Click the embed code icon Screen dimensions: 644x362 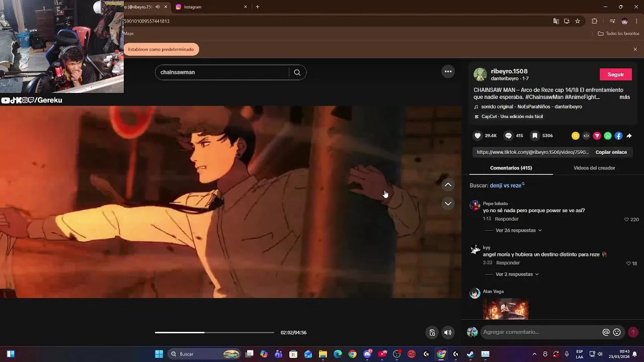point(586,136)
